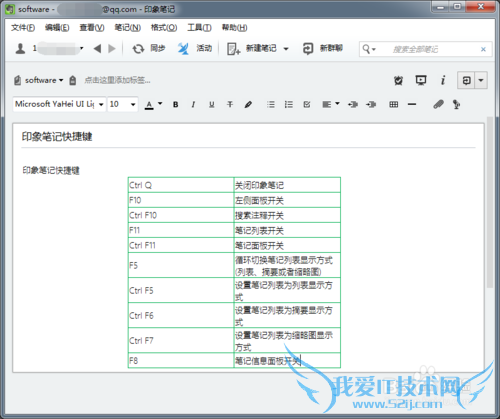The image size is (500, 419).
Task: Click the Ctrl F5 table cell
Action: (181, 290)
